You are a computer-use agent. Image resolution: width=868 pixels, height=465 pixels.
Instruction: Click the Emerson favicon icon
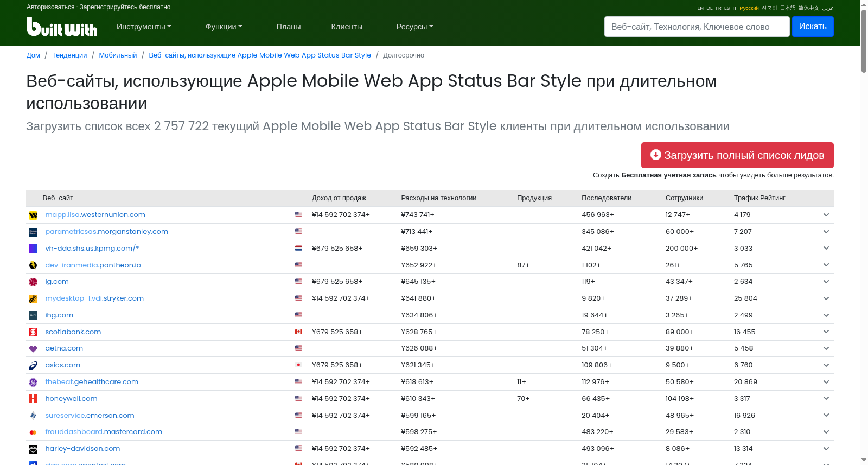click(x=33, y=416)
